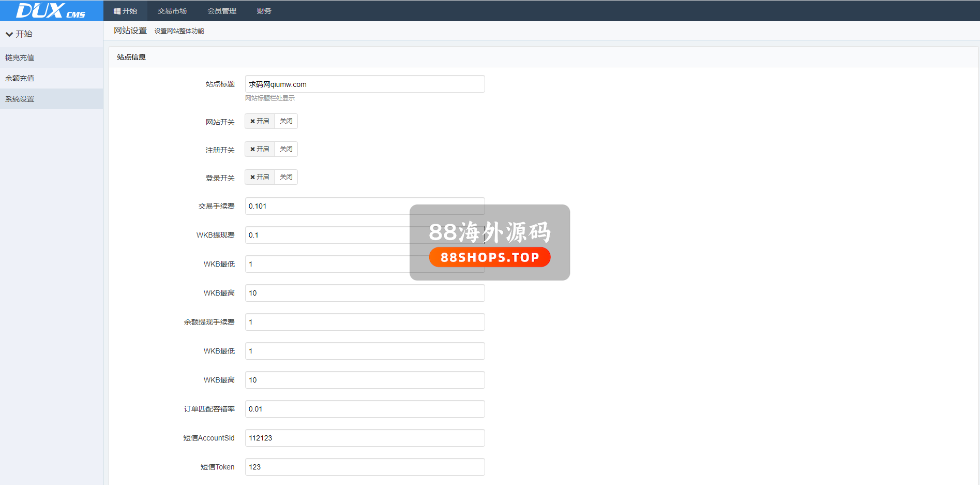This screenshot has width=980, height=485.
Task: Open the 开始 top menu tab
Action: (125, 11)
